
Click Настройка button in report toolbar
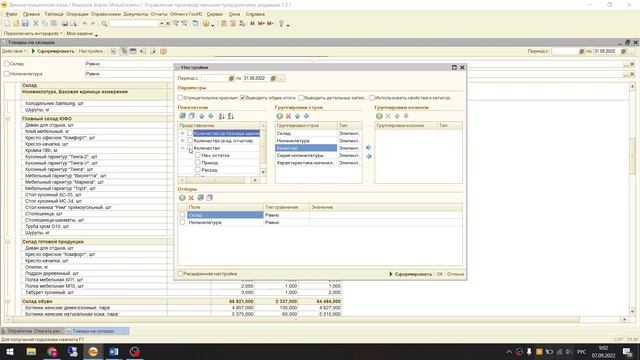point(91,51)
